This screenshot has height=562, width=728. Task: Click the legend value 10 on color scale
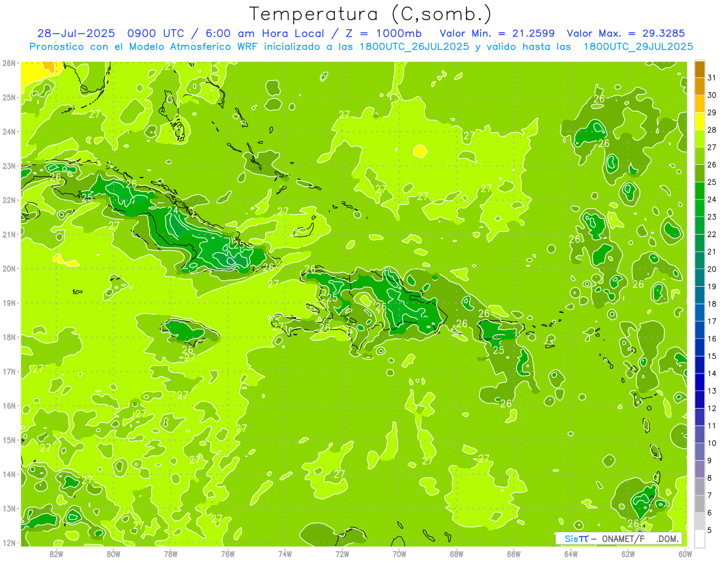(712, 443)
